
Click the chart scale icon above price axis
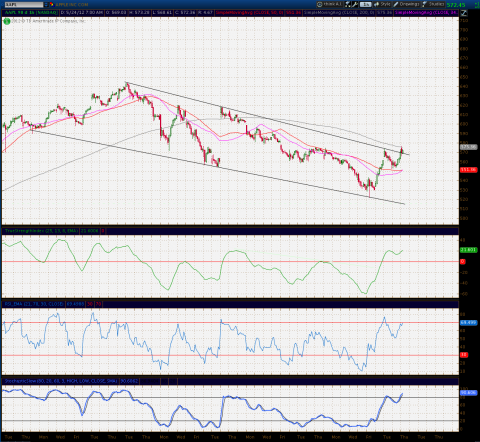464,13
